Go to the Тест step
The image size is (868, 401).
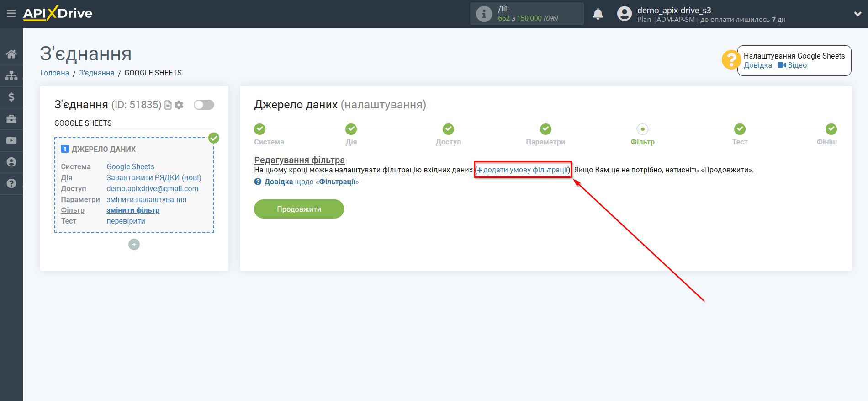pyautogui.click(x=740, y=129)
